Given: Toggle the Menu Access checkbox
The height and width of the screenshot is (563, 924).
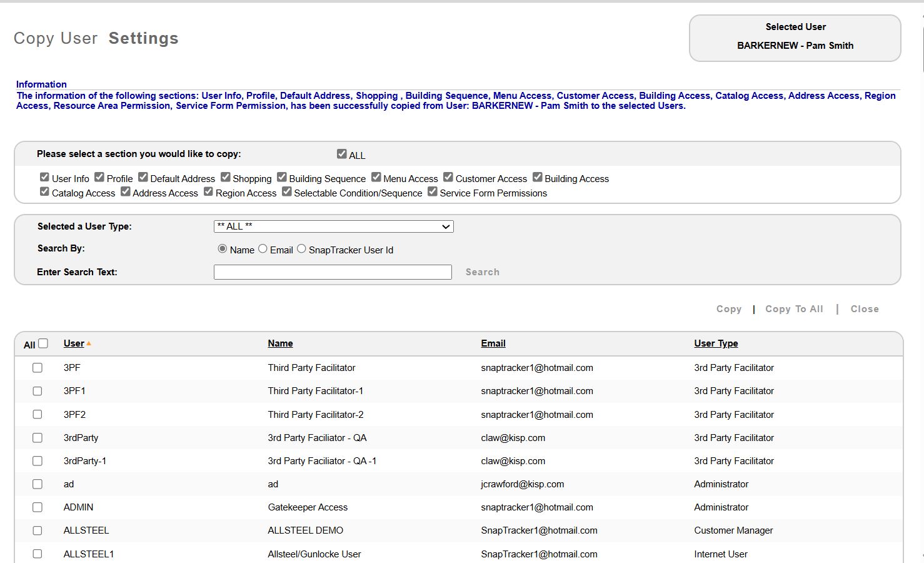Looking at the screenshot, I should (376, 178).
